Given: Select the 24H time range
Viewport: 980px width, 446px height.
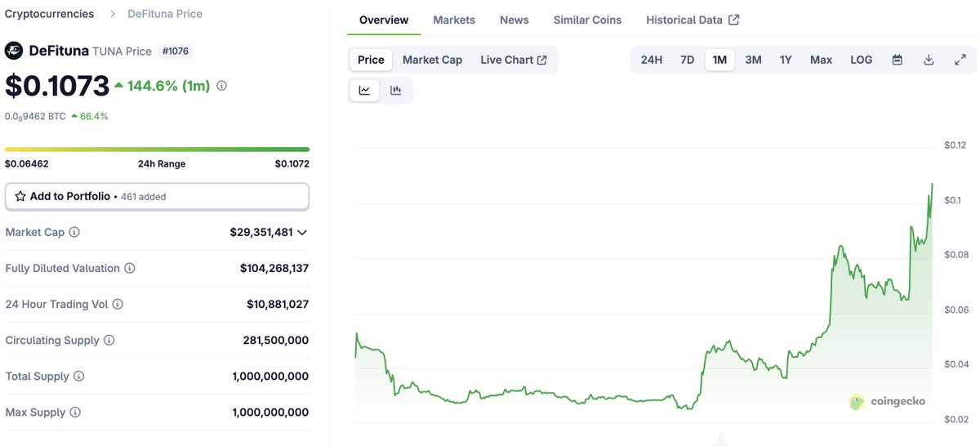Looking at the screenshot, I should pos(652,60).
